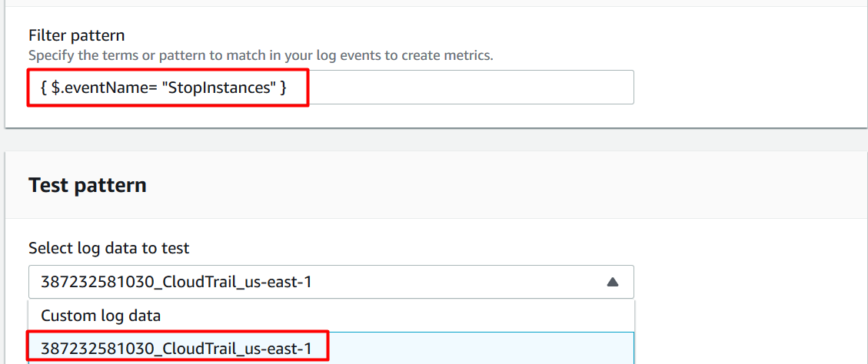Click blank panel area beside the log data dropdown
This screenshot has height=364, width=868.
pos(747,282)
